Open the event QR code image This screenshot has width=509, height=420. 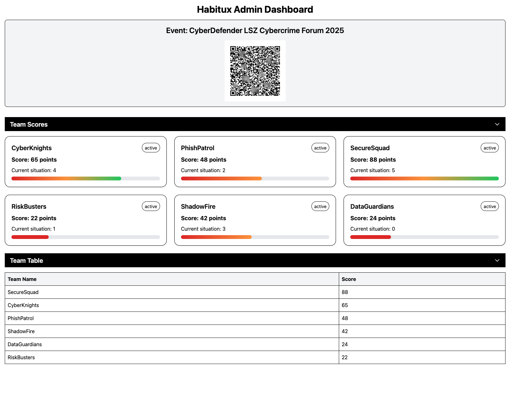(x=255, y=71)
